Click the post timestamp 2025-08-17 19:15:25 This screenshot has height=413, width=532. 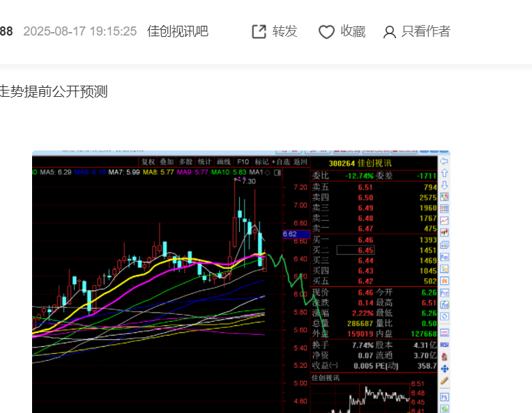(80, 31)
